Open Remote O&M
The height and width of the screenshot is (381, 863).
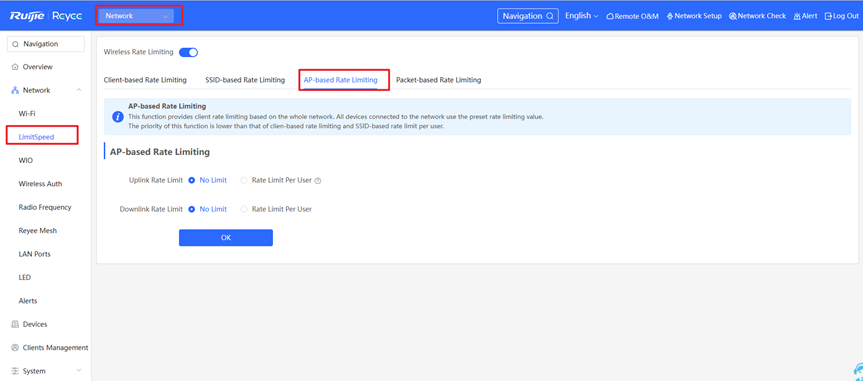632,16
